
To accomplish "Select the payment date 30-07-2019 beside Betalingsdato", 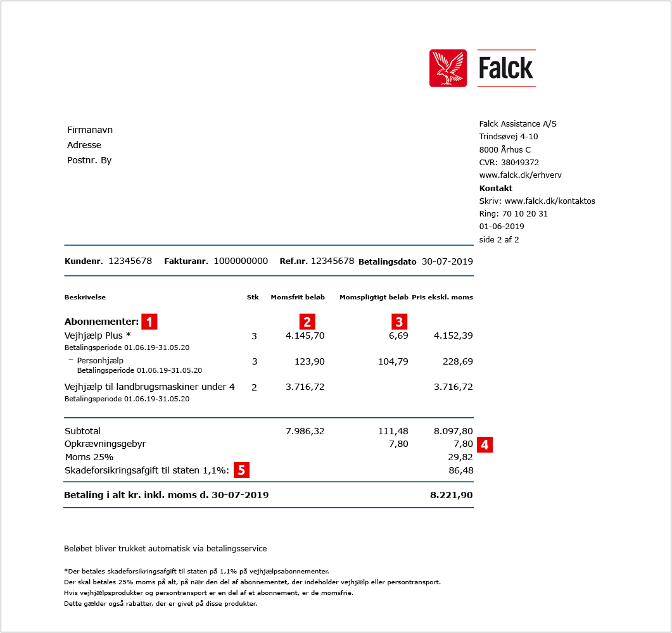I will click(447, 261).
